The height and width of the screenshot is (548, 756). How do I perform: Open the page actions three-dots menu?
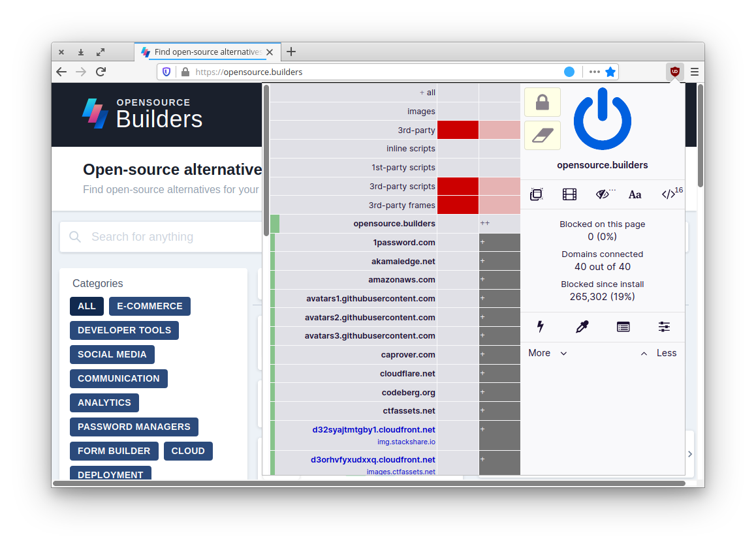(x=595, y=72)
